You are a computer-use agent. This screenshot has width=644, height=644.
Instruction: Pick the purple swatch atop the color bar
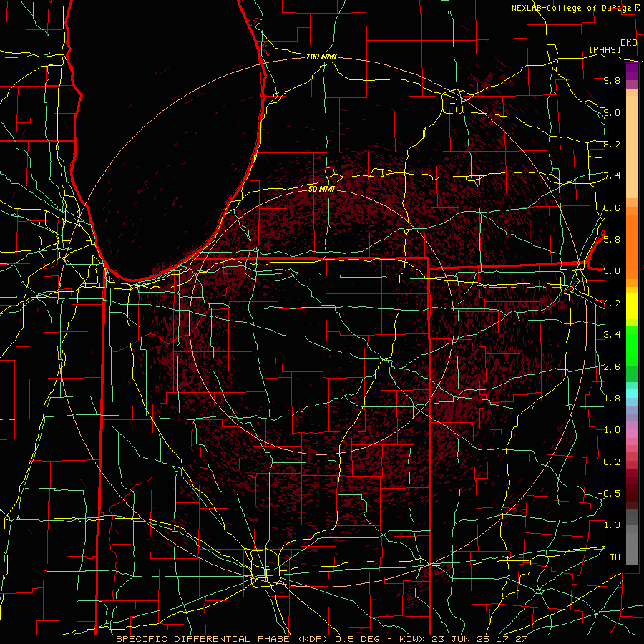(x=632, y=72)
